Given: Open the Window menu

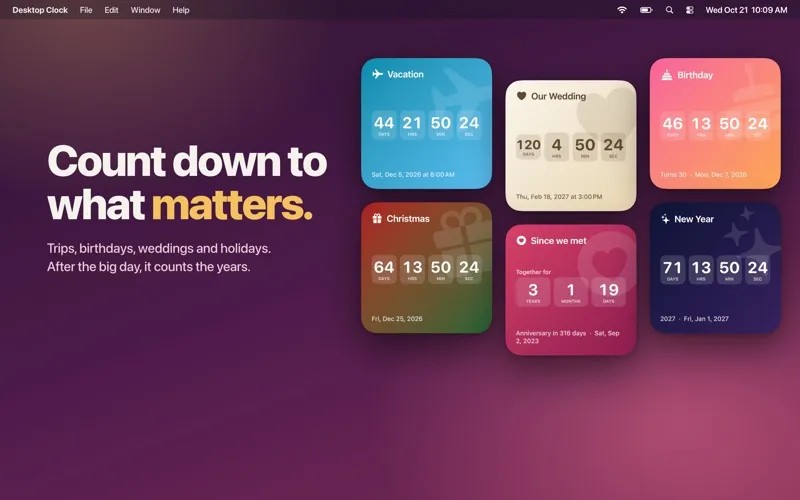Looking at the screenshot, I should pos(145,10).
